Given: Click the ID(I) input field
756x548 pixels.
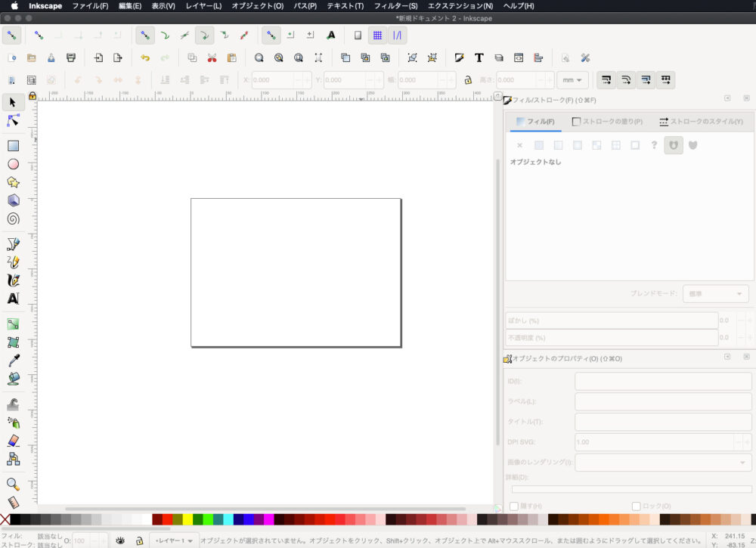Looking at the screenshot, I should (662, 382).
